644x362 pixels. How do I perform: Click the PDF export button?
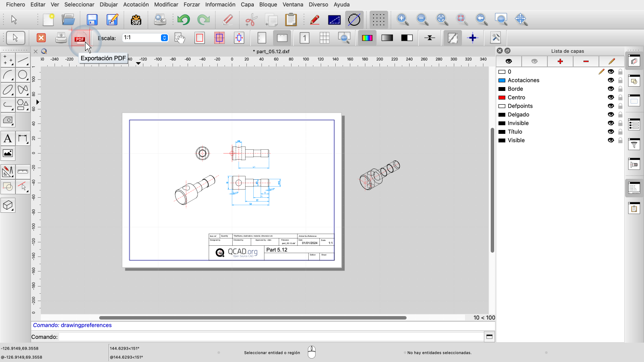pyautogui.click(x=80, y=38)
